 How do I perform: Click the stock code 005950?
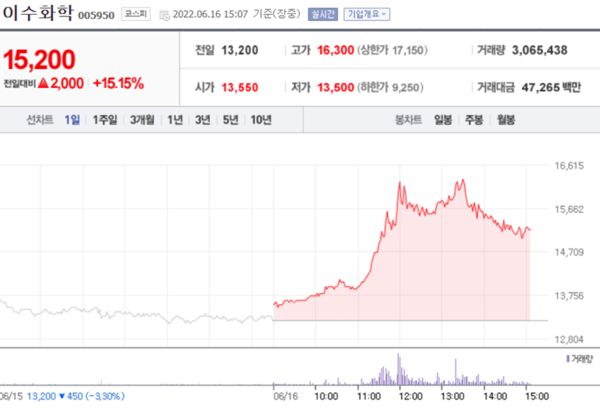tap(96, 15)
